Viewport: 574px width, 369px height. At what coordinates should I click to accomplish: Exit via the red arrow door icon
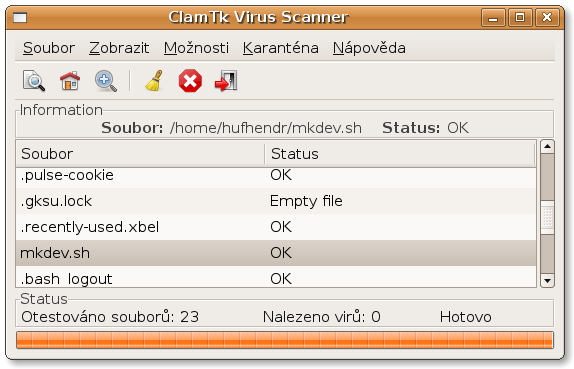coord(226,81)
